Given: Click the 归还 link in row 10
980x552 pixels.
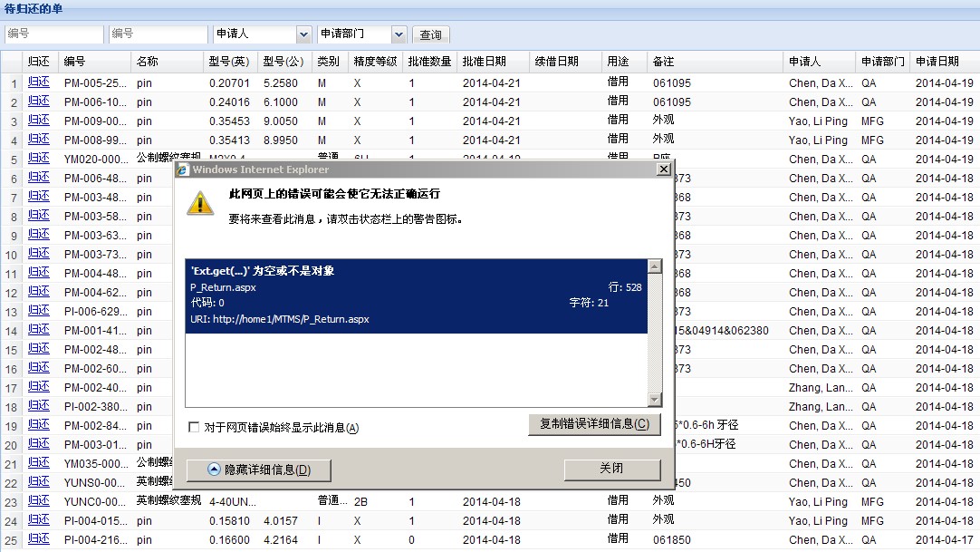Looking at the screenshot, I should click(38, 253).
